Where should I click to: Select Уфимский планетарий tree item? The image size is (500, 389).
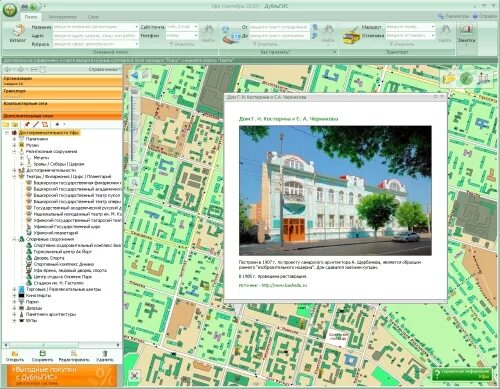point(56,233)
